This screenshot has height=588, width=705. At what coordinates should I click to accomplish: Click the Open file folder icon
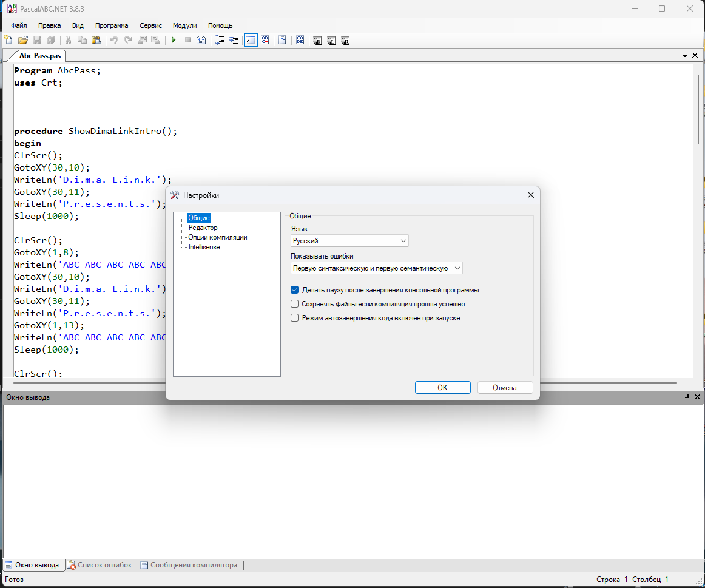pyautogui.click(x=23, y=40)
